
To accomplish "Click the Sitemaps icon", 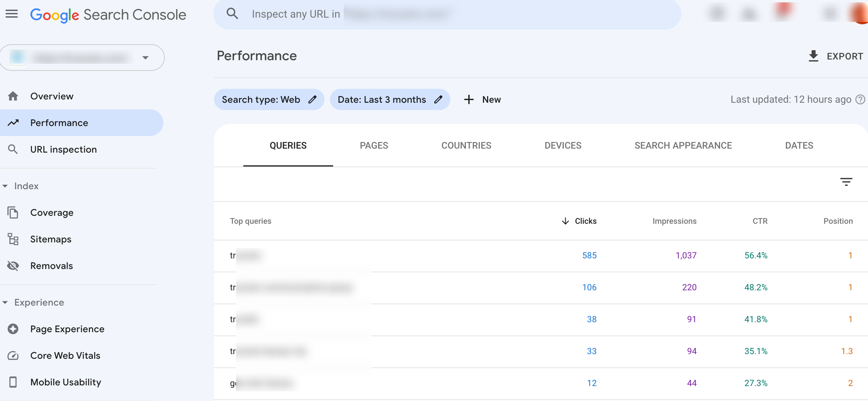I will point(13,239).
